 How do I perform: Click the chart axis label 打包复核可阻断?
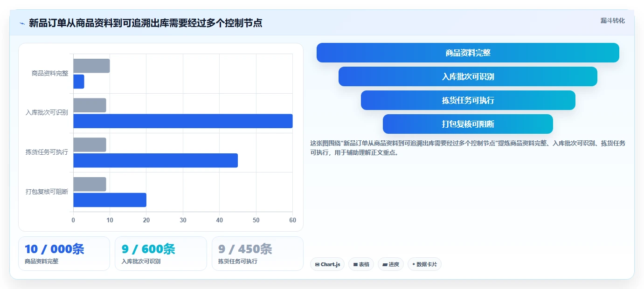click(x=47, y=192)
